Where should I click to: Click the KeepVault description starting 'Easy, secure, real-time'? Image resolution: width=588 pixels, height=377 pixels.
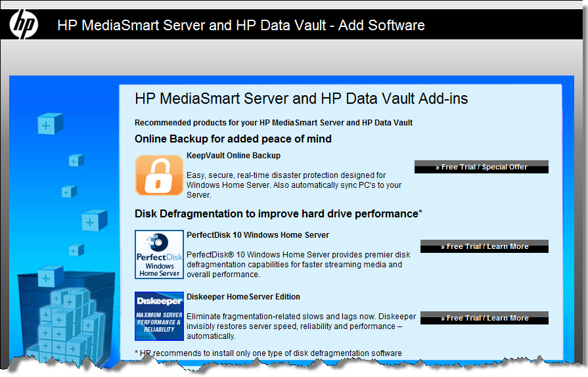pos(294,185)
